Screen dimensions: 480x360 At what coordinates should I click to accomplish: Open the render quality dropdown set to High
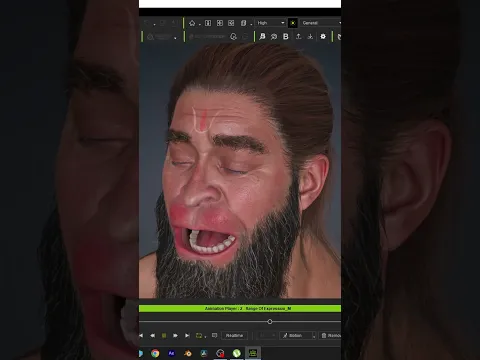pos(271,23)
